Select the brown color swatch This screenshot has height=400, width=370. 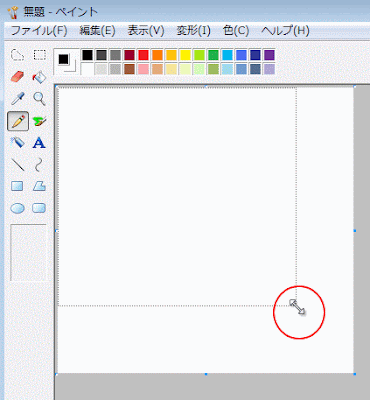coord(129,69)
